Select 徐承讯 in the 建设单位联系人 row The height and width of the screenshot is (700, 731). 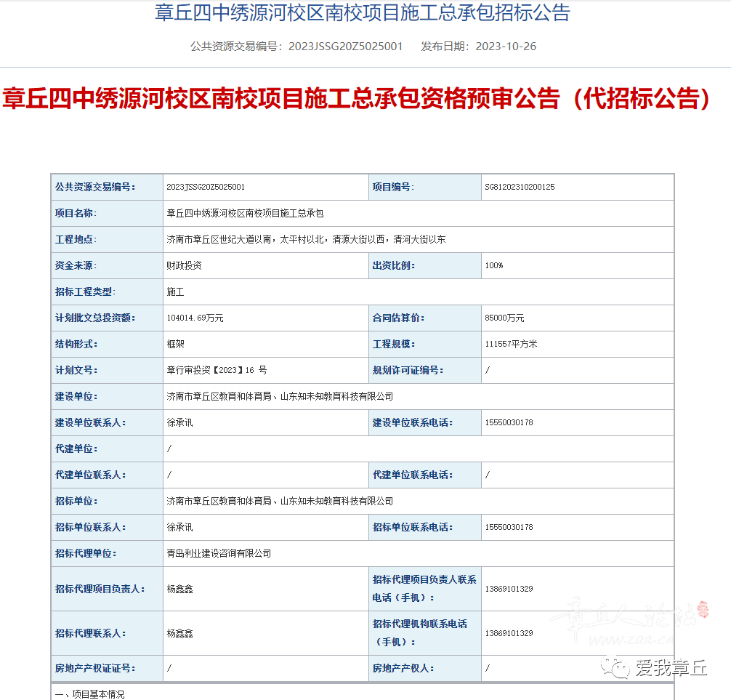[179, 422]
